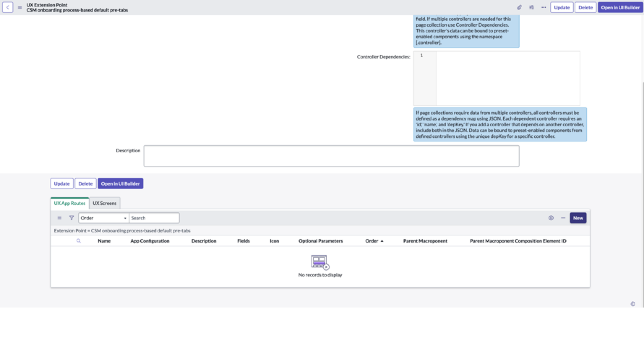Click the No records to display icon
The width and height of the screenshot is (644, 340).
click(320, 262)
